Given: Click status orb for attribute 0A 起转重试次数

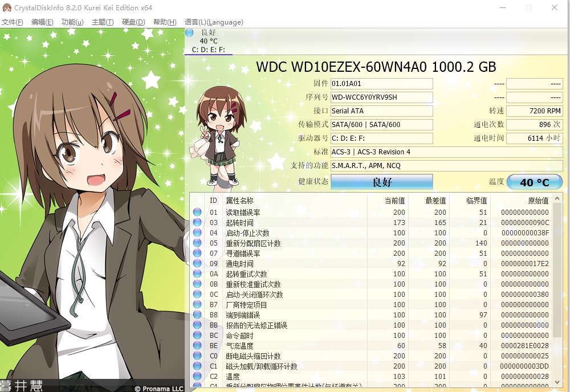Looking at the screenshot, I should pos(197,273).
